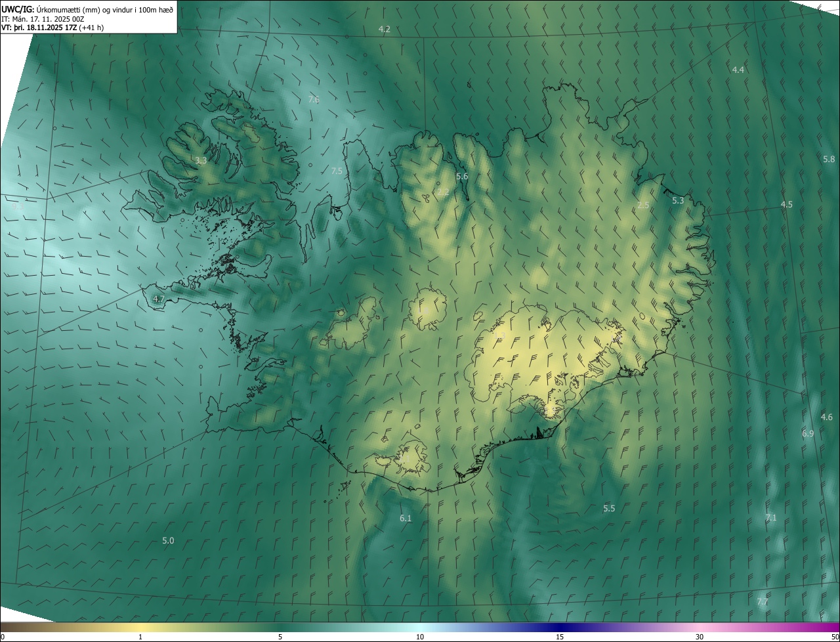This screenshot has height=642, width=840.
Task: Click the colorbar tick label 15
Action: pos(560,637)
